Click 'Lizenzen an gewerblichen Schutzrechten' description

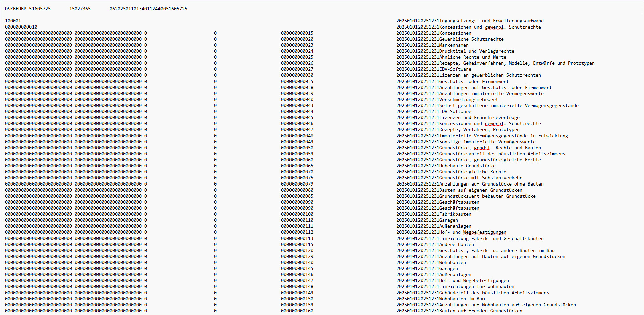pos(490,75)
